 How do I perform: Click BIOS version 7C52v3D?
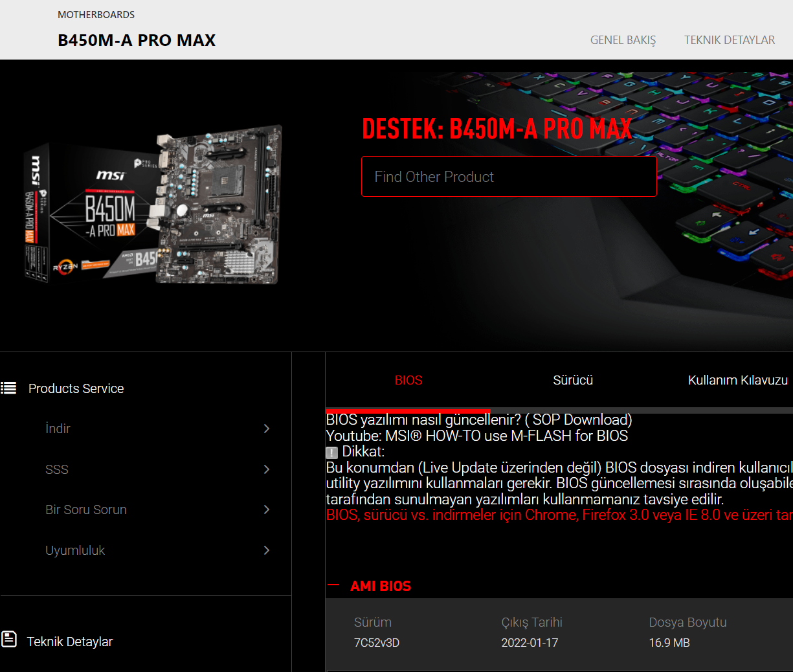pos(377,643)
